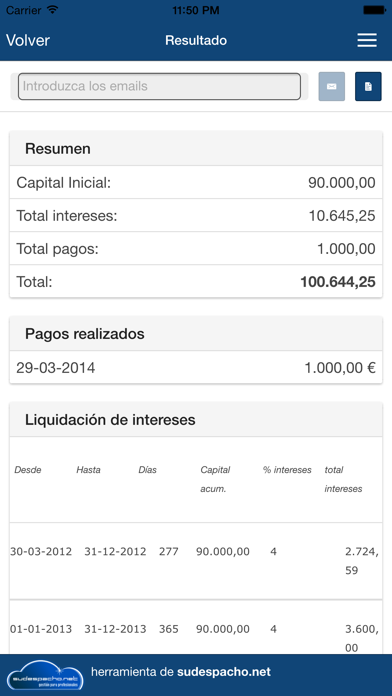Open the sudespacho.net link in footer
392x696 pixels.
[224, 672]
